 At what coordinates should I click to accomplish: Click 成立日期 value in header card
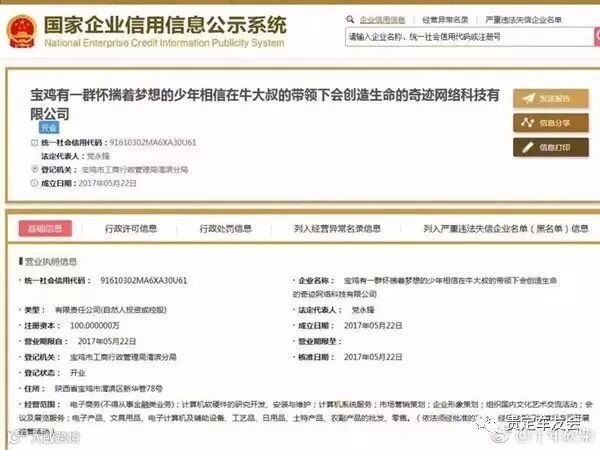point(107,183)
